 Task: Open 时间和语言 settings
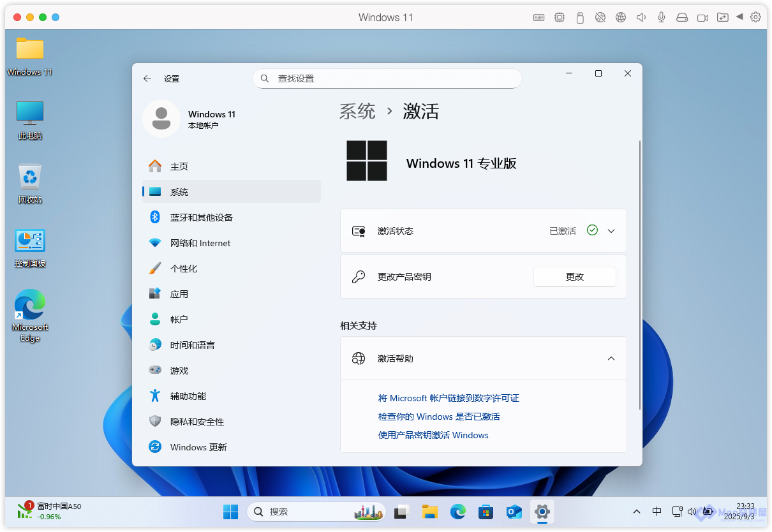click(x=231, y=345)
